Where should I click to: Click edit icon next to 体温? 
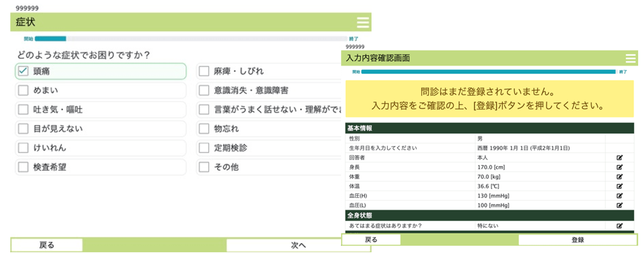click(x=619, y=186)
